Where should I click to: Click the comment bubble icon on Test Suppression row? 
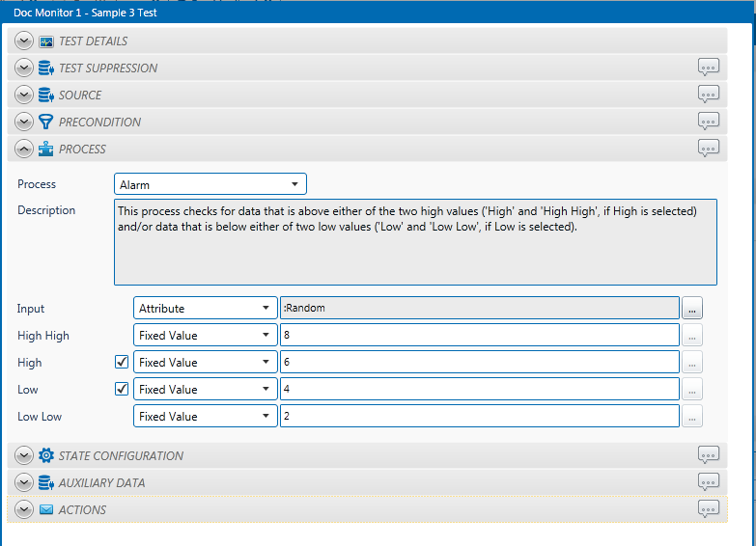pos(709,68)
